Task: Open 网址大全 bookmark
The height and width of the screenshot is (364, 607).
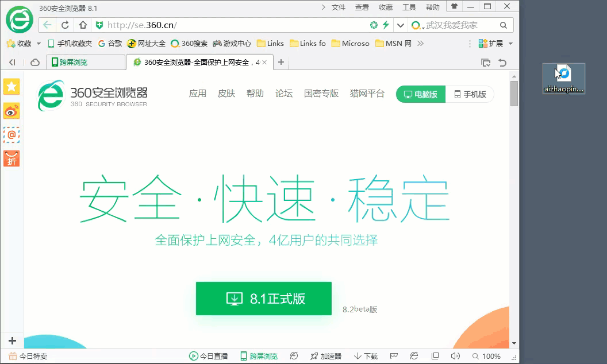Action: click(147, 43)
